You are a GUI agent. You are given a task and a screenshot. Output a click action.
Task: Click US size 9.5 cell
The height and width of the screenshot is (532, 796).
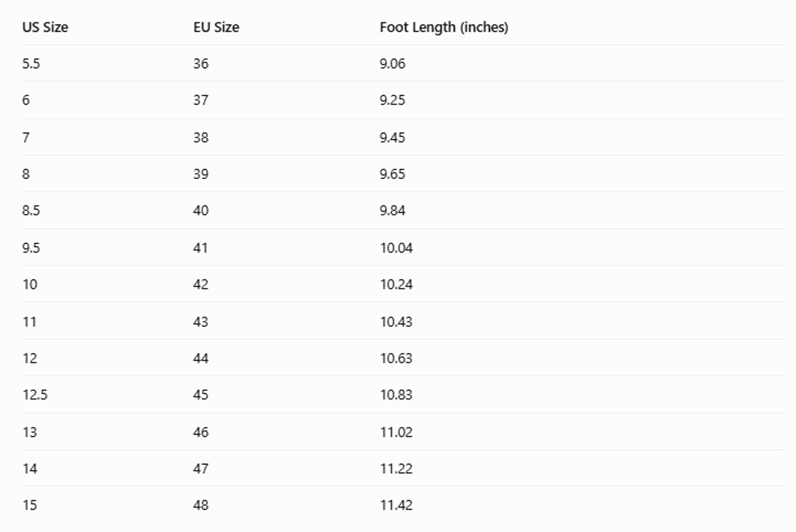pyautogui.click(x=31, y=248)
